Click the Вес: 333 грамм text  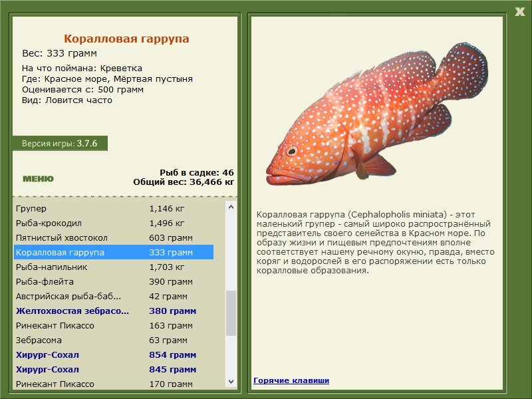pos(59,53)
